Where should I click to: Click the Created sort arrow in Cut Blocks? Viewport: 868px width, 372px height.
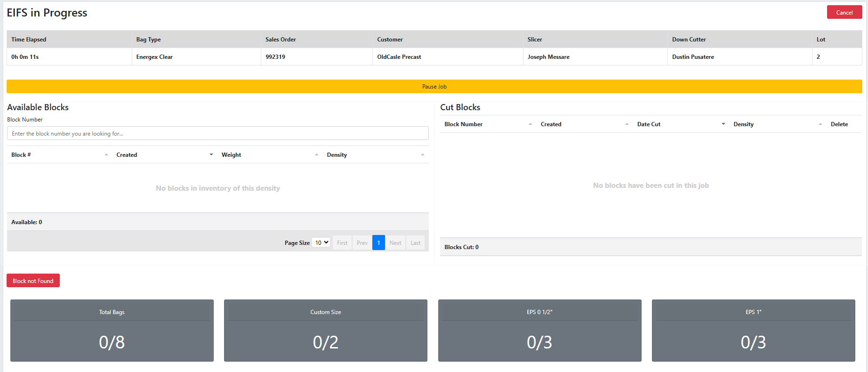point(627,124)
